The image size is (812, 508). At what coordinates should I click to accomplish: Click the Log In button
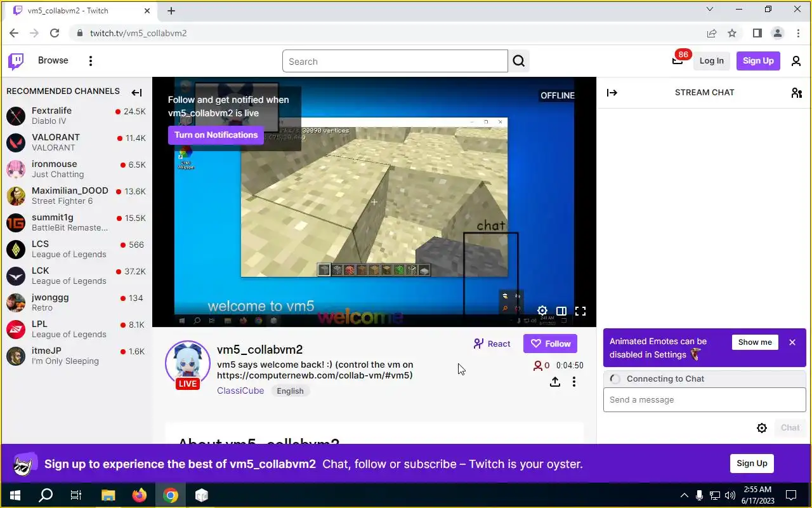click(x=711, y=61)
